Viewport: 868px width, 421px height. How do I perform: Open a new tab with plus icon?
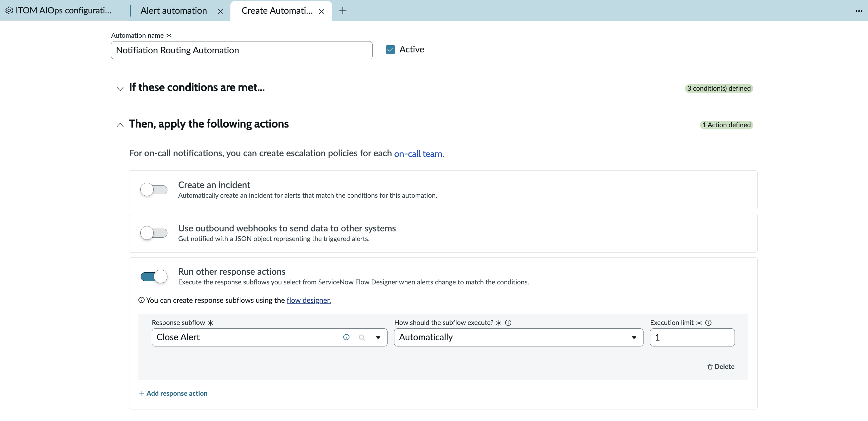point(343,11)
